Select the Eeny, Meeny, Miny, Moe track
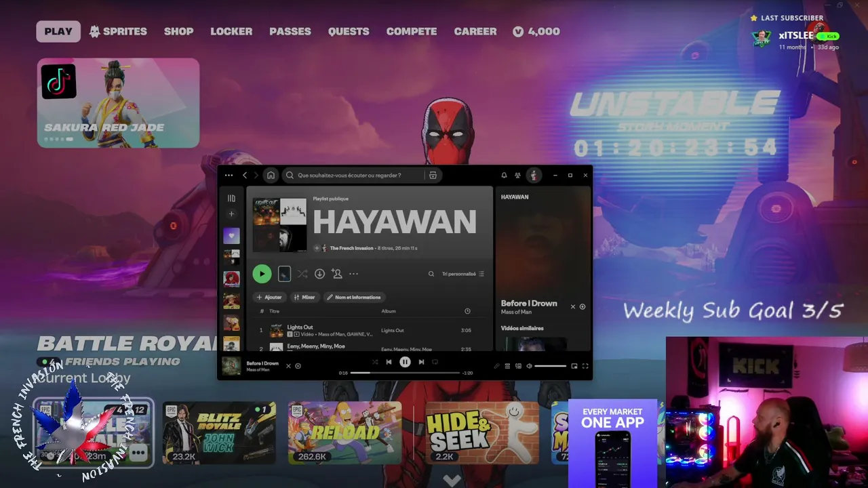The image size is (868, 488). [370, 346]
